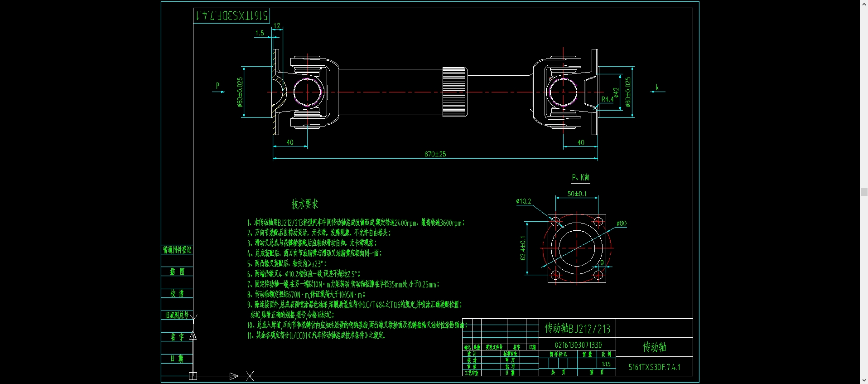Select requirement 5 about ±23° angle
Image resolution: width=868 pixels, height=384 pixels.
(x=287, y=263)
